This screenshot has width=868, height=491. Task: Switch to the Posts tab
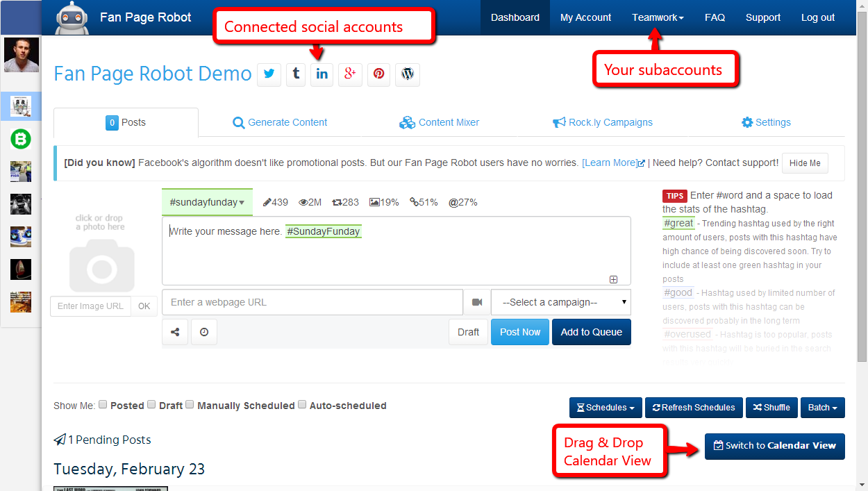[126, 122]
